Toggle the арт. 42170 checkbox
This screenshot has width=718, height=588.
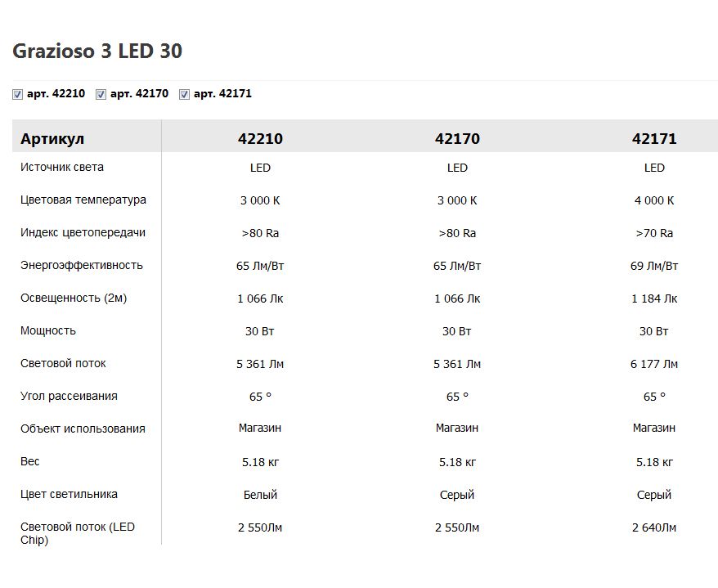pyautogui.click(x=101, y=95)
